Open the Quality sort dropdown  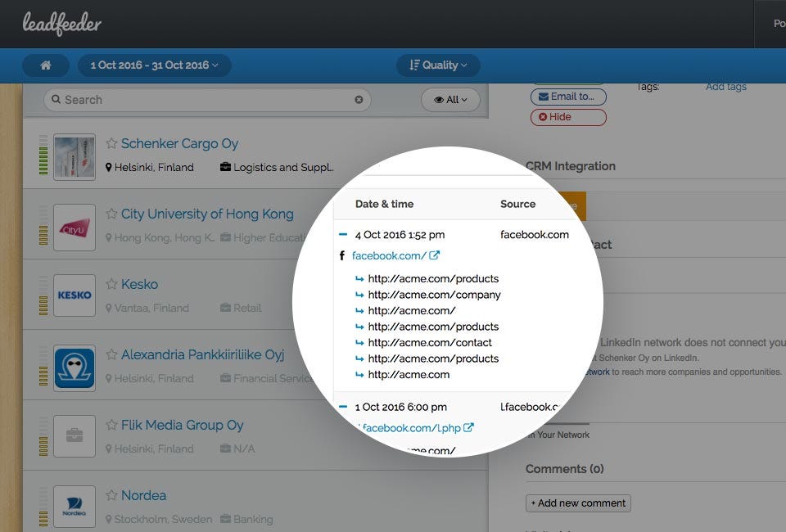point(438,65)
